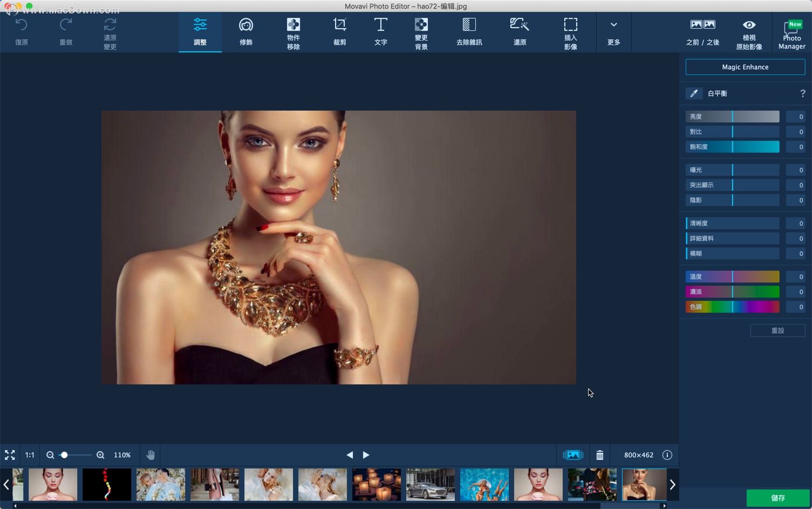
Task: Go to the previous image arrow
Action: [350, 455]
